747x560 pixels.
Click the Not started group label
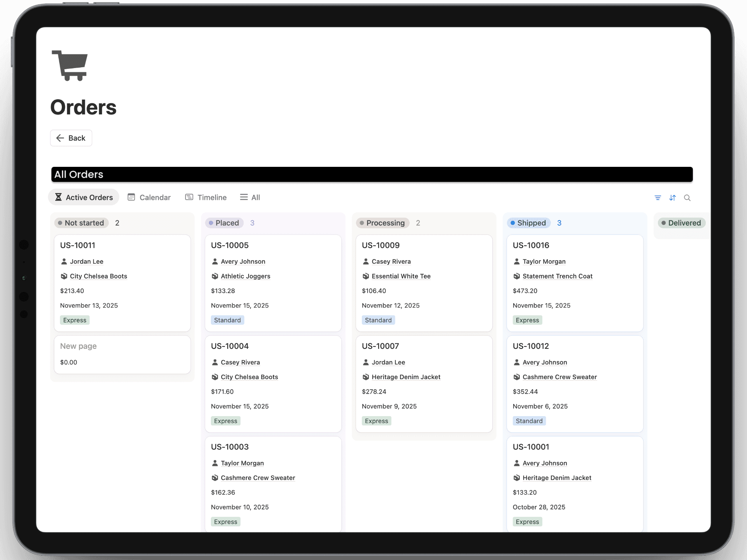pyautogui.click(x=81, y=223)
